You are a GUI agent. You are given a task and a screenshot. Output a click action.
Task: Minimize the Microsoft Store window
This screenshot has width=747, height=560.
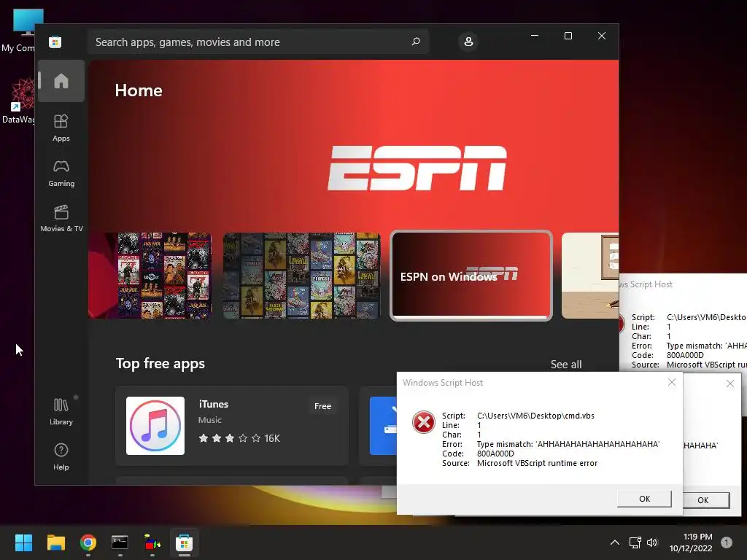pos(535,36)
